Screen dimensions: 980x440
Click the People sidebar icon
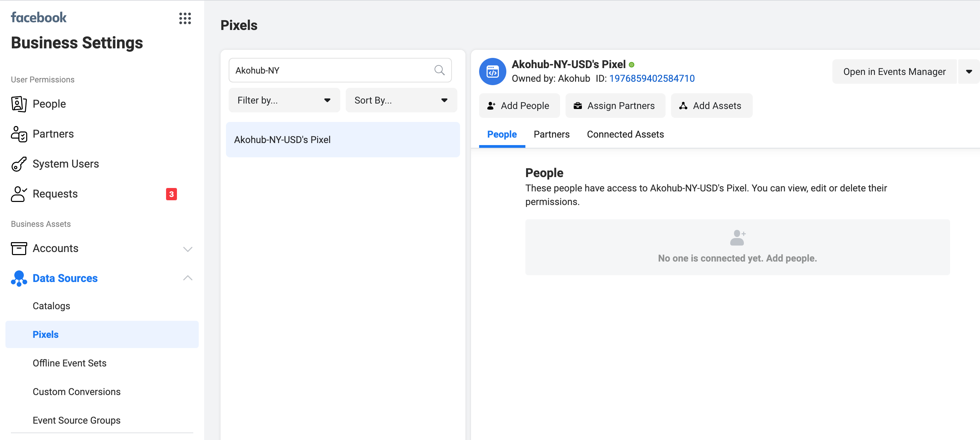[19, 104]
